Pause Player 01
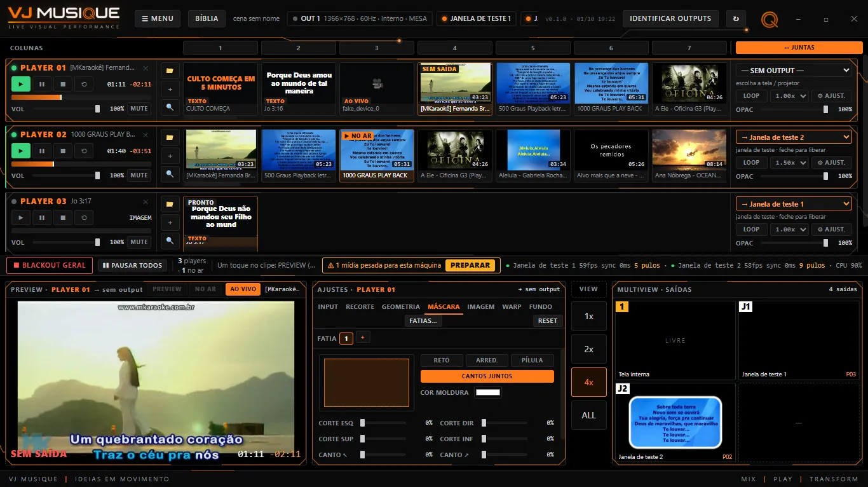The height and width of the screenshot is (487, 868). pyautogui.click(x=42, y=84)
